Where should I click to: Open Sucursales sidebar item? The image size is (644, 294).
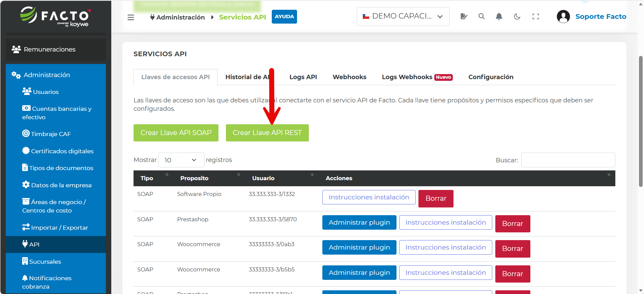tap(41, 261)
